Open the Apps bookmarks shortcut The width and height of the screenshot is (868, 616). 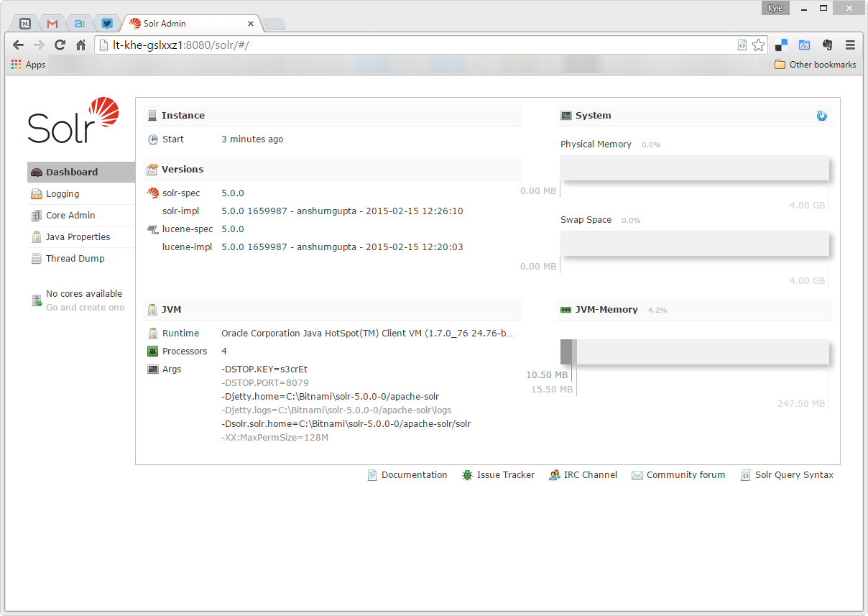(29, 65)
